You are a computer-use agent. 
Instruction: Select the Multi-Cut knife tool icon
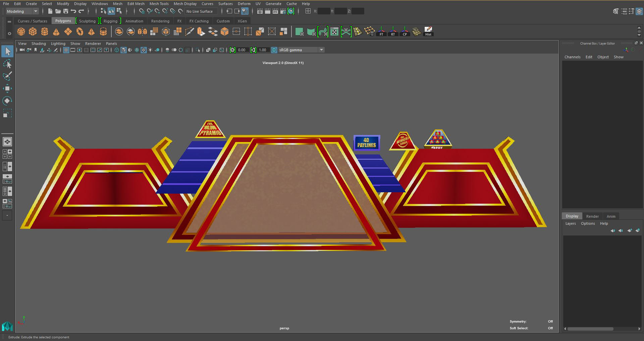(x=189, y=32)
